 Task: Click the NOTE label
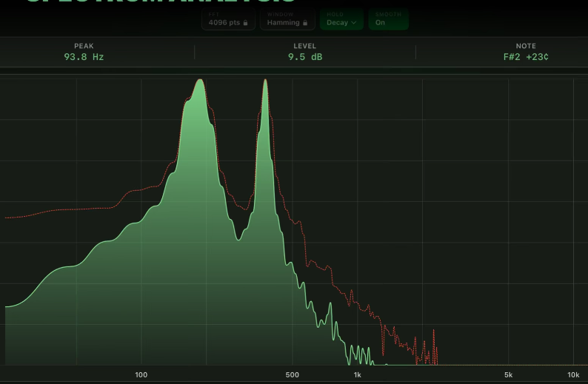526,46
